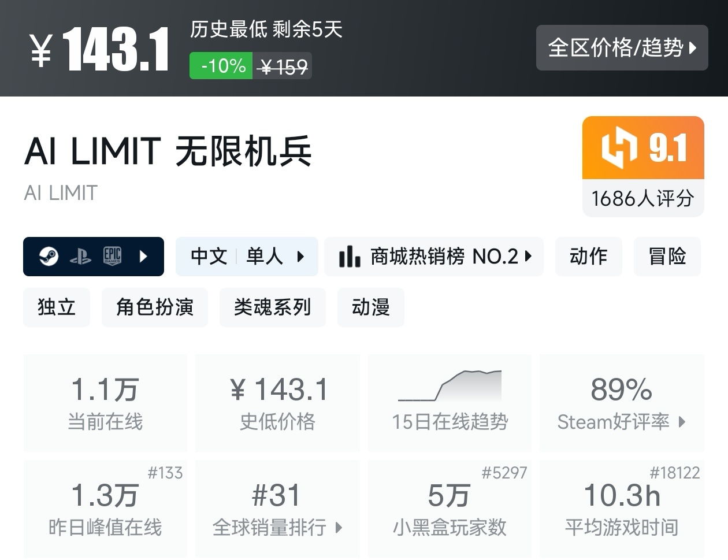Viewport: 728px width, 560px height.
Task: Click the Epic Games platform icon
Action: 112,255
